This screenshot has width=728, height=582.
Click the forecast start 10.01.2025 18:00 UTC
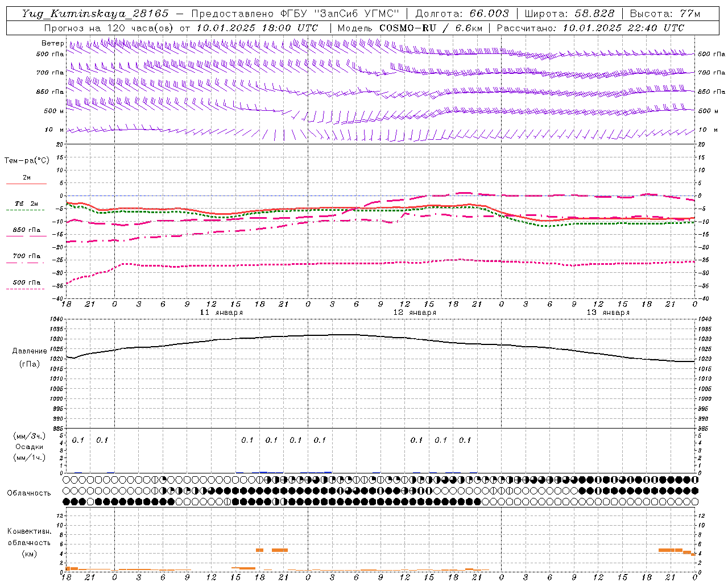pos(257,28)
